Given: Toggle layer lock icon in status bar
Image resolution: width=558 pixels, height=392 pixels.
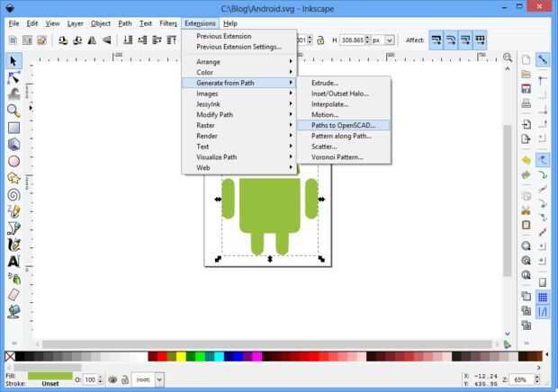Looking at the screenshot, I should (x=125, y=379).
